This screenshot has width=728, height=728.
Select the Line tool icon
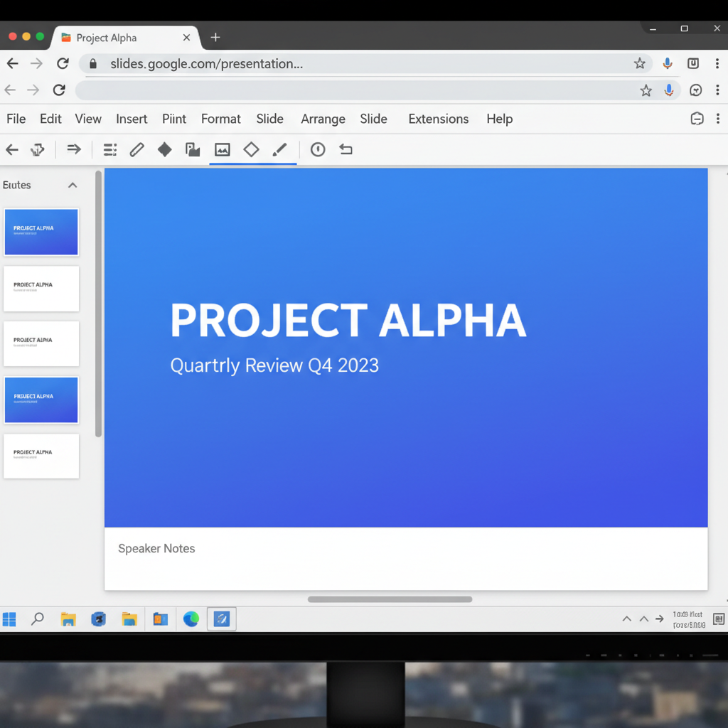(x=278, y=149)
